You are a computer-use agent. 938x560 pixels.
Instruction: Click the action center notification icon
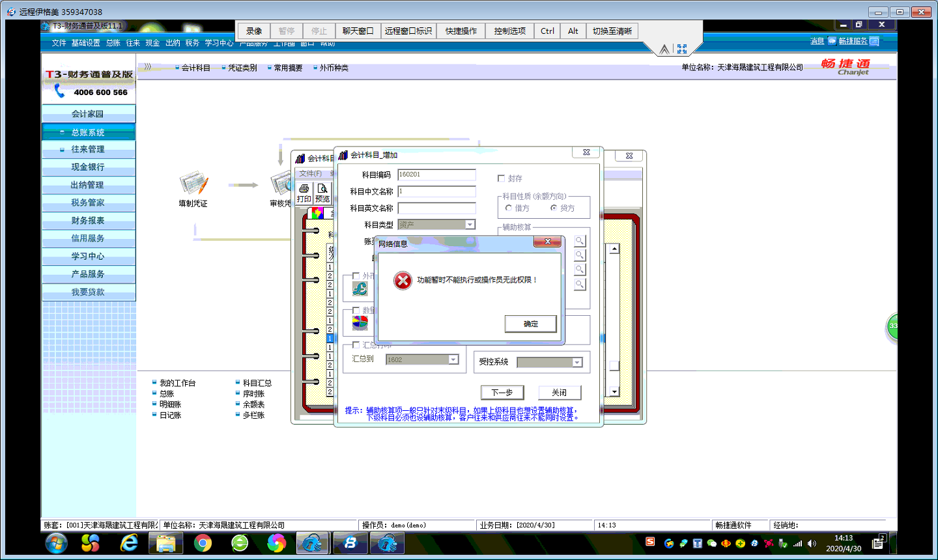[877, 542]
